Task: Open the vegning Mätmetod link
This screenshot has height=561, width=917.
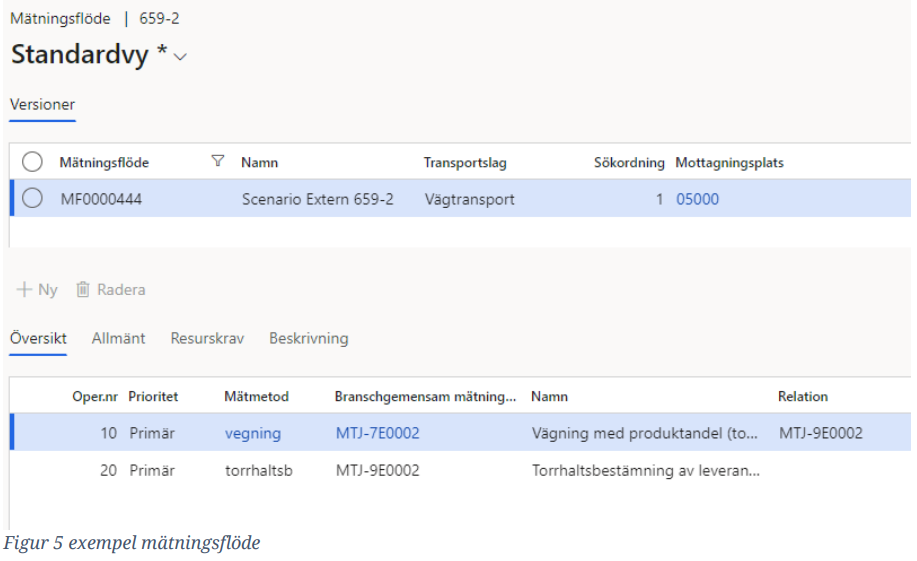Action: click(253, 433)
